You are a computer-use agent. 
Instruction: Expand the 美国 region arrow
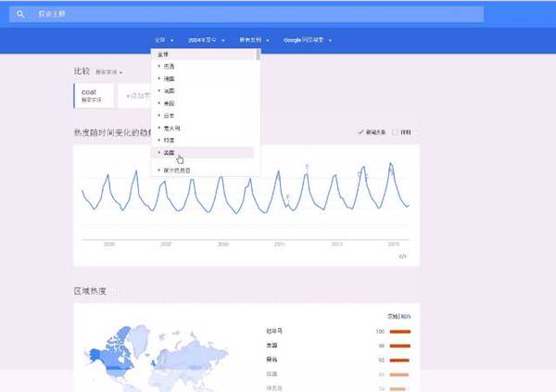coord(159,103)
